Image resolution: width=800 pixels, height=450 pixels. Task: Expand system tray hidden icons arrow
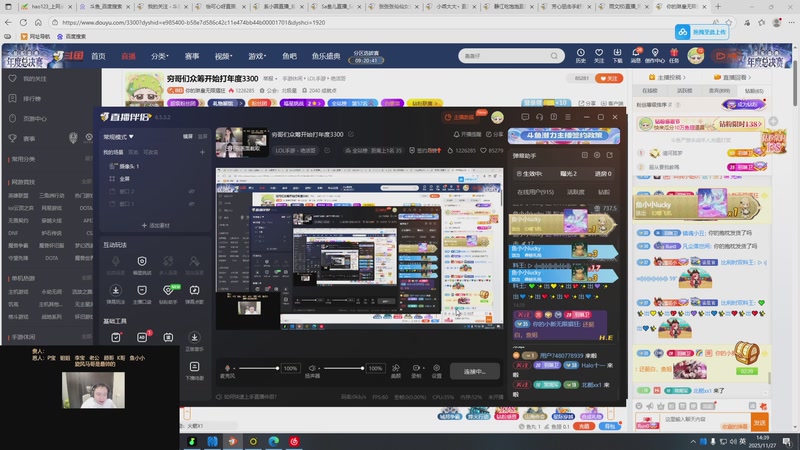[x=692, y=442]
